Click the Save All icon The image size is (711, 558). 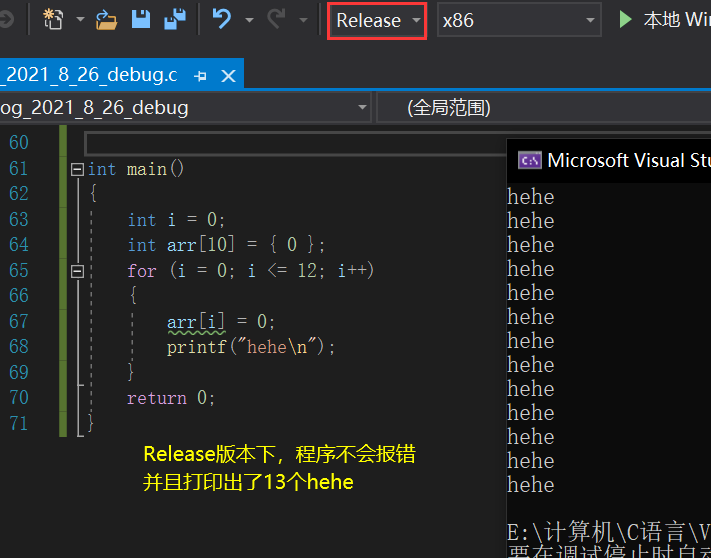(x=175, y=19)
